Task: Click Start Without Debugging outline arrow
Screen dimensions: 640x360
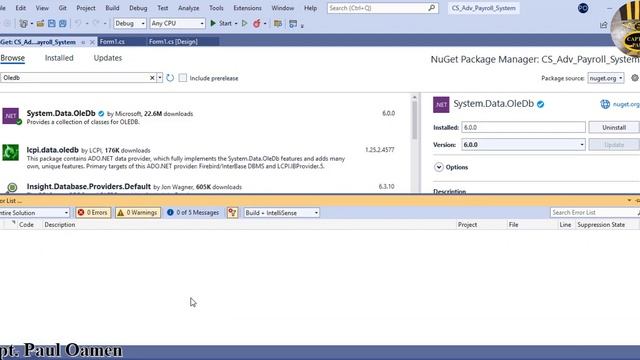Action: coord(244,24)
